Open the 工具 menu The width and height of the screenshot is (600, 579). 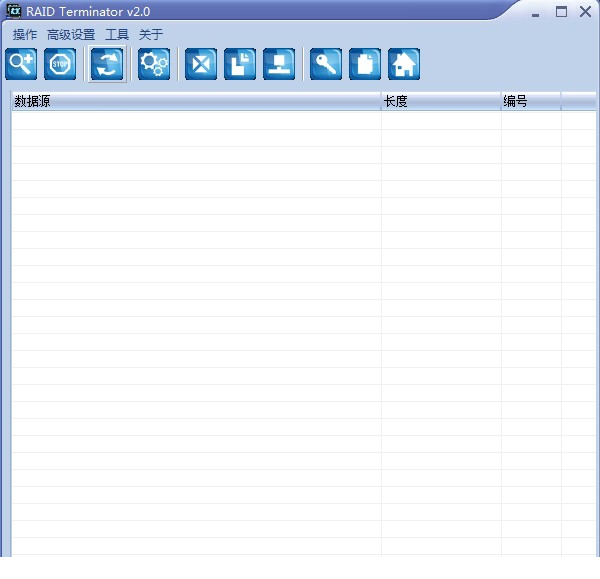117,35
